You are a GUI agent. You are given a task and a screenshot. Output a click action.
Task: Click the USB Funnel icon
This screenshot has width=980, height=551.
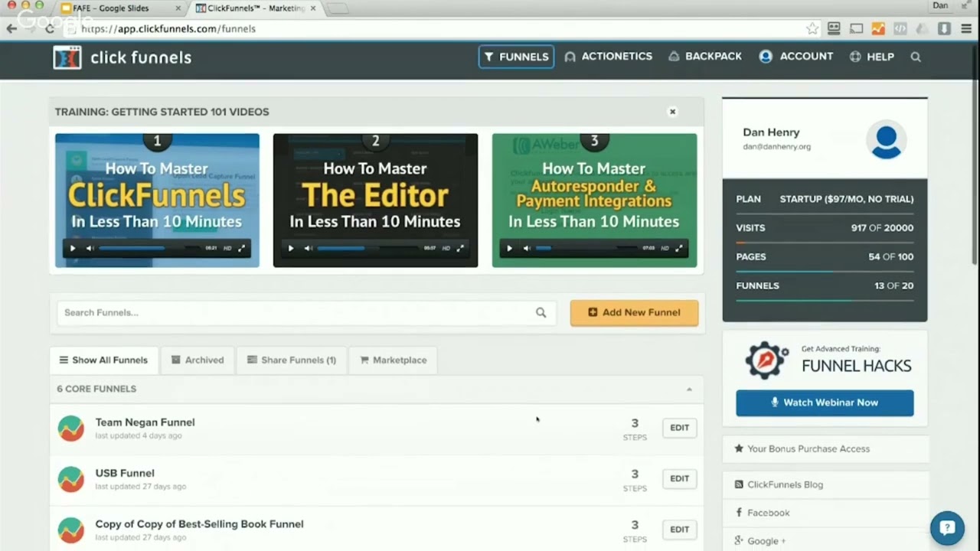[x=71, y=479]
